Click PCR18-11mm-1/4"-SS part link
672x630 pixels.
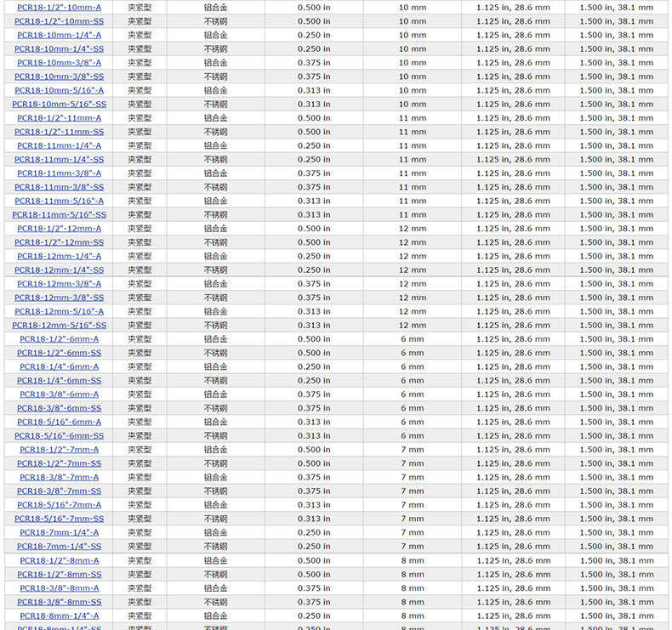tap(59, 160)
